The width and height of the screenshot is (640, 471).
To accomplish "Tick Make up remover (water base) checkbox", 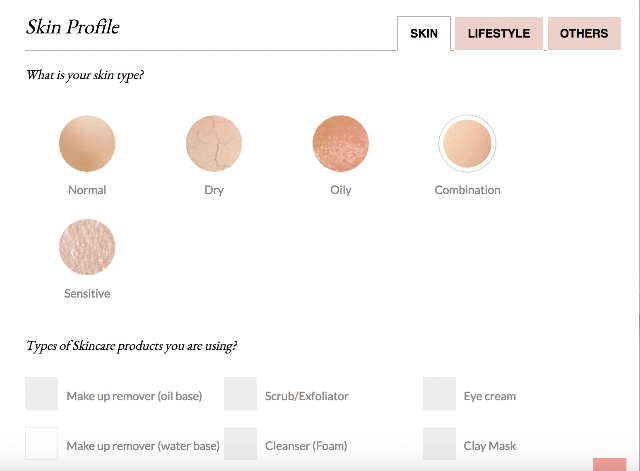I will coord(42,444).
